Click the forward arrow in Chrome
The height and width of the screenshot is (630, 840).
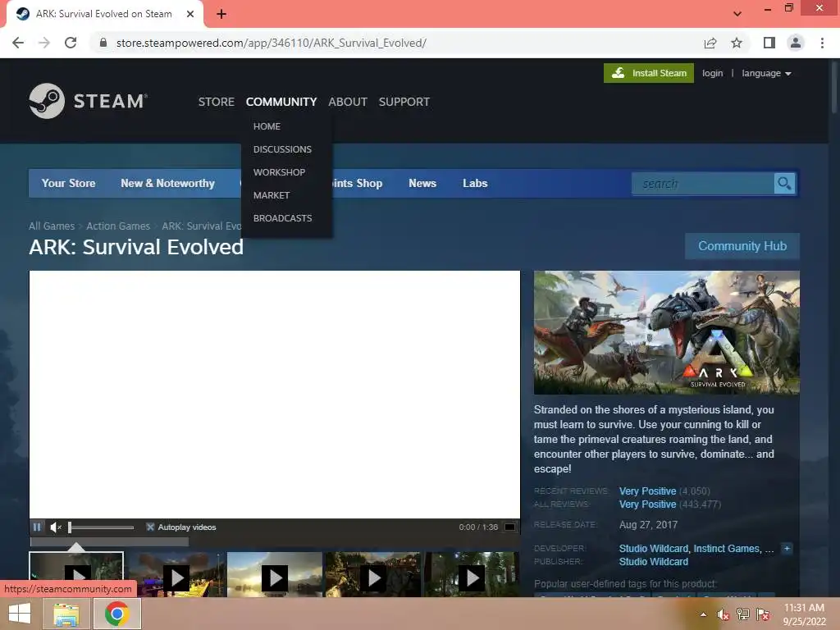coord(44,43)
